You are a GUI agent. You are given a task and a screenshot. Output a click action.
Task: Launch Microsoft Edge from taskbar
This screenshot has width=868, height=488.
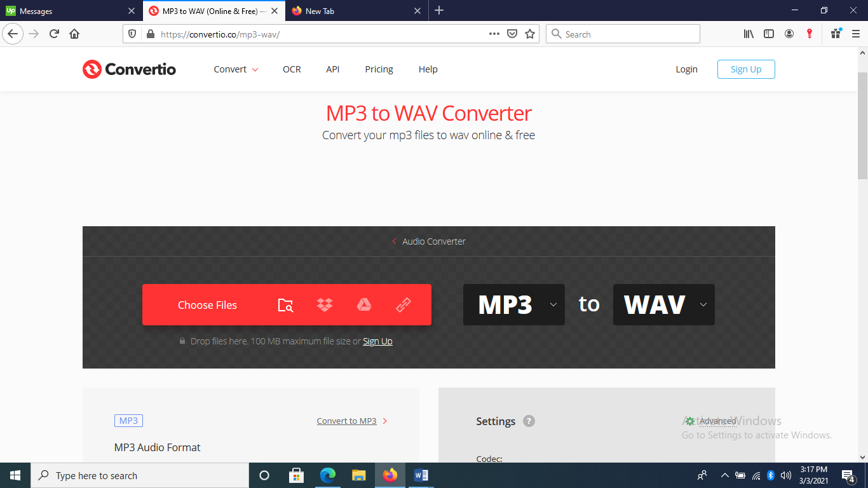pyautogui.click(x=327, y=475)
